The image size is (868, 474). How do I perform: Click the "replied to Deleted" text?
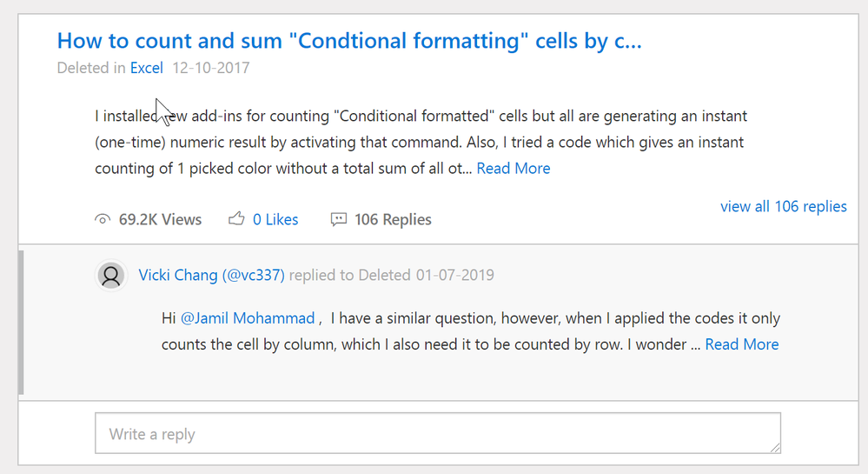click(349, 276)
